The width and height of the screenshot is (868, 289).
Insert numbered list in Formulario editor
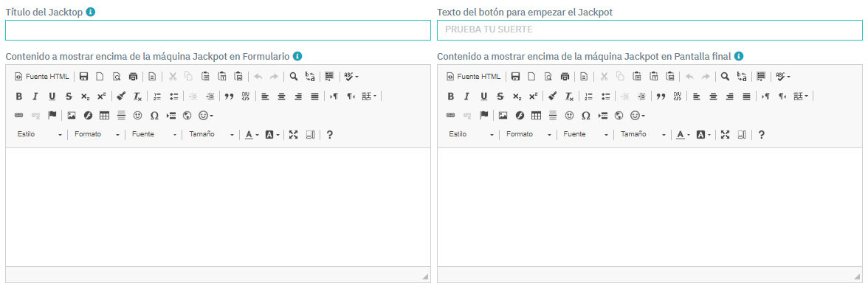point(157,96)
